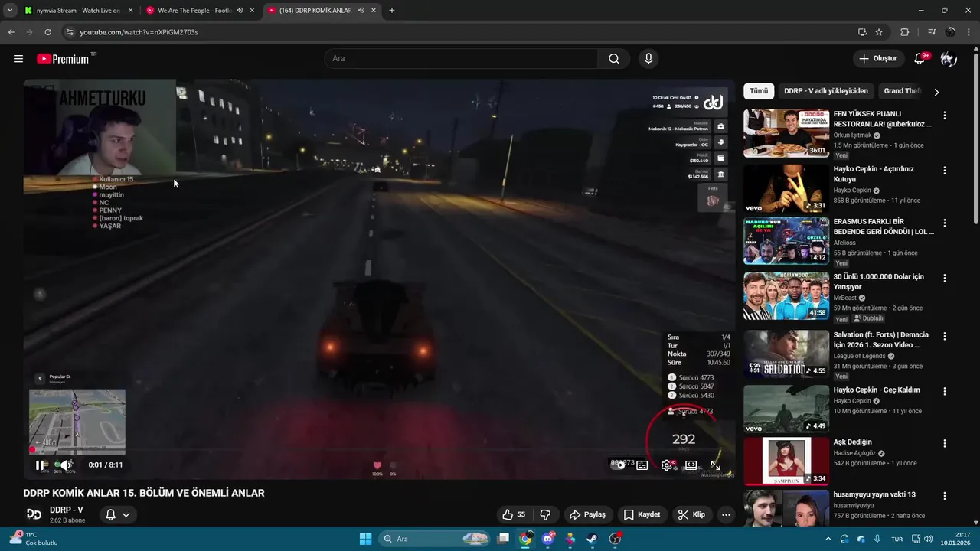Open options for Açtırdınız Kutuyu video
The image size is (980, 551).
tap(945, 171)
